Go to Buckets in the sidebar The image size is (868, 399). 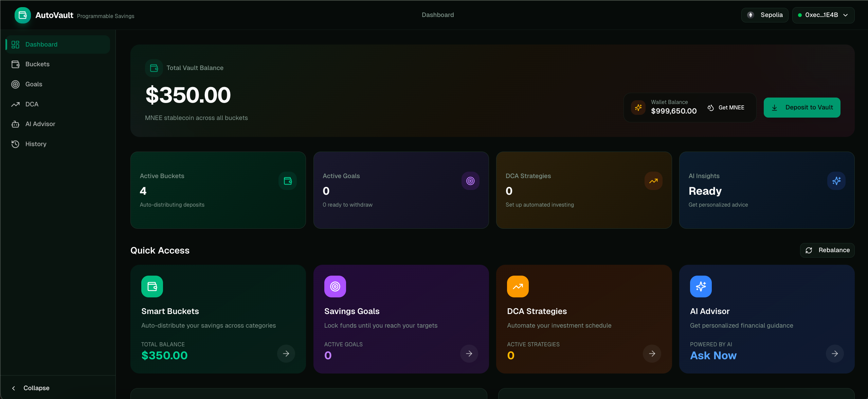click(37, 64)
